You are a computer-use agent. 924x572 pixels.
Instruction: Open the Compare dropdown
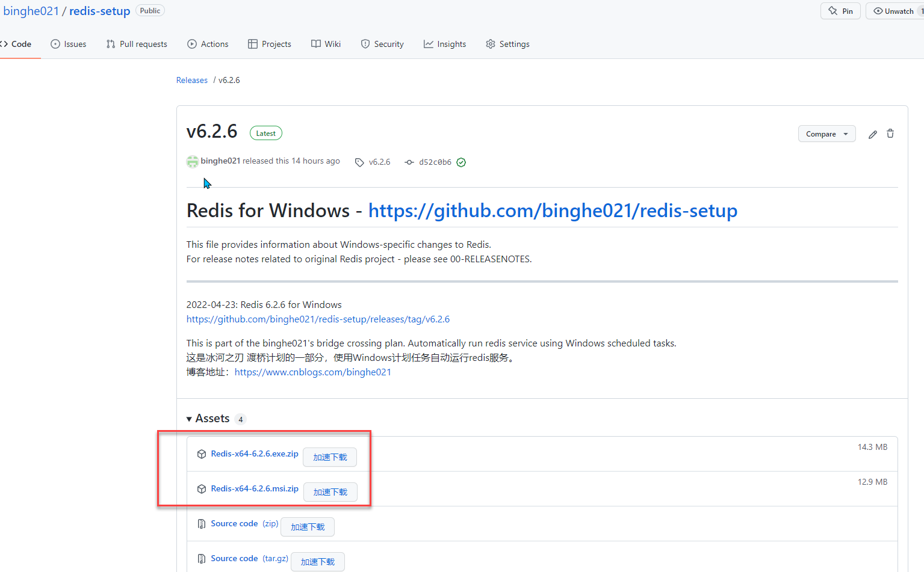point(826,134)
